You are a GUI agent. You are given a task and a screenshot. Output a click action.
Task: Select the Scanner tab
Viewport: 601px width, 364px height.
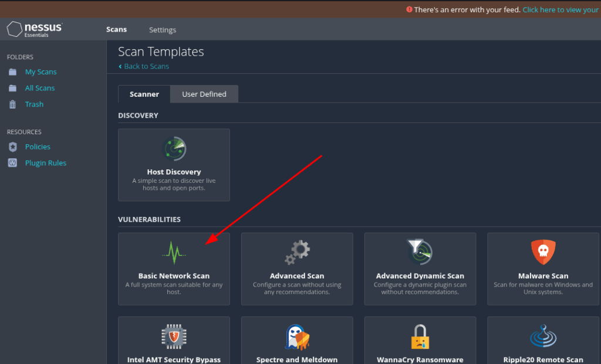click(144, 94)
